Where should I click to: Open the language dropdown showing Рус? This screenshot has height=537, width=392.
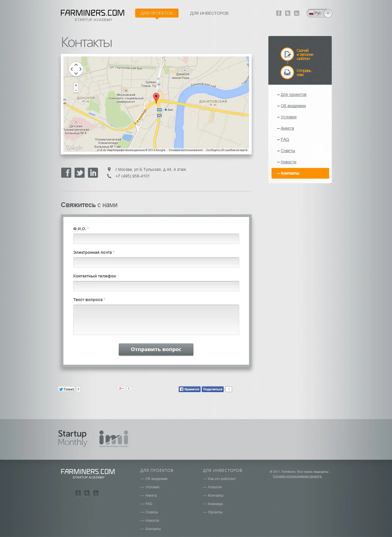pyautogui.click(x=319, y=13)
